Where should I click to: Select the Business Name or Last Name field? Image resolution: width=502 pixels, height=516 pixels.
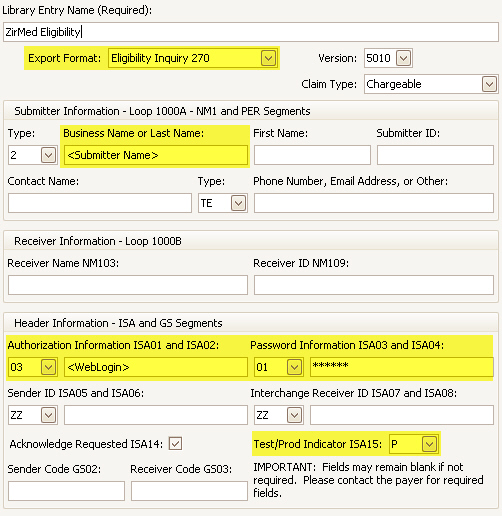(x=156, y=155)
